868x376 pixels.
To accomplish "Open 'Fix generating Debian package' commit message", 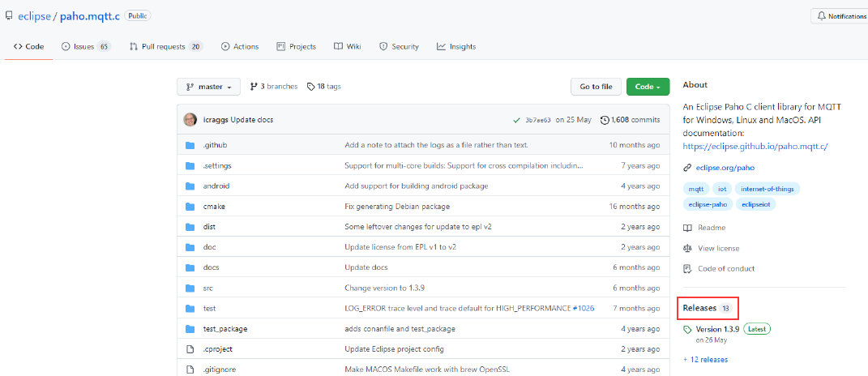I will (397, 207).
